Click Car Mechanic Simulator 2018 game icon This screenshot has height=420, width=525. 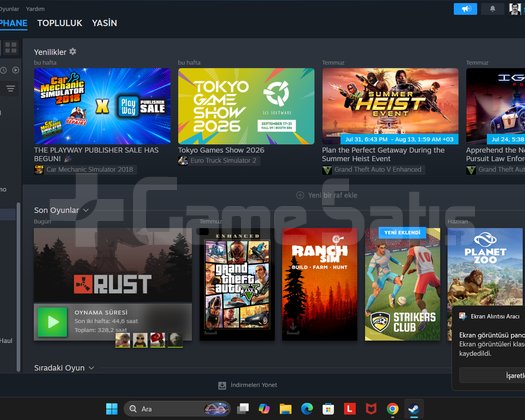point(39,169)
